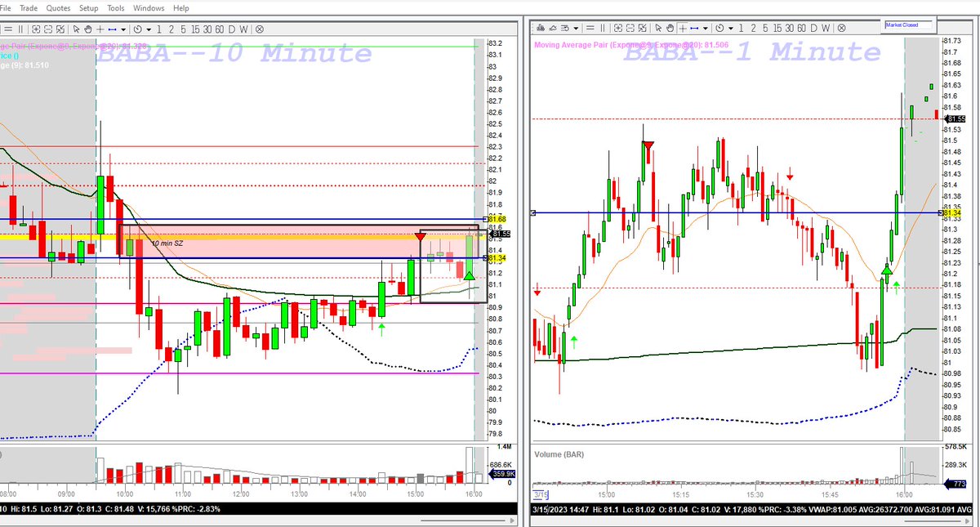This screenshot has width=980, height=527.
Task: Click zoom-in icon in 10 Minute chart toolbar
Action: tap(36, 29)
